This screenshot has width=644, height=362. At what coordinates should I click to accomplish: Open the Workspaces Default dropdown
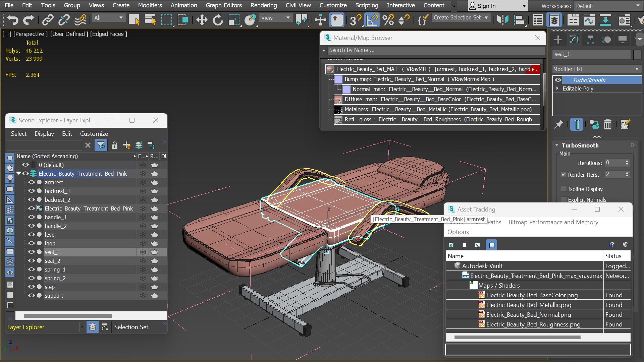tap(607, 6)
